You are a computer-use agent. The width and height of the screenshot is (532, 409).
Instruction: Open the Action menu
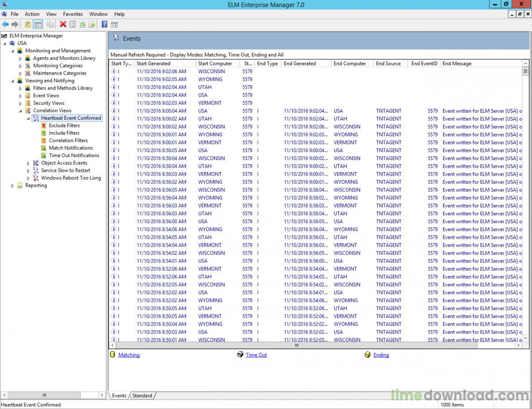click(x=32, y=14)
